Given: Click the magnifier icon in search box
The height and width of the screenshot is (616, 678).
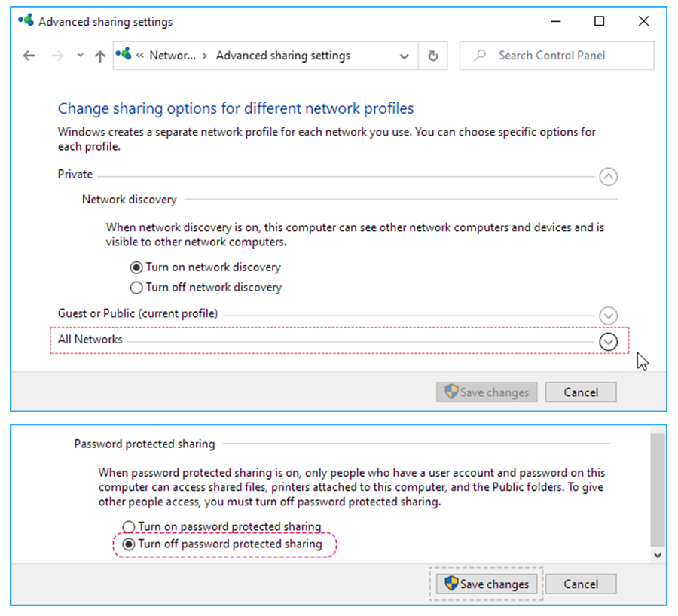Looking at the screenshot, I should [x=478, y=56].
